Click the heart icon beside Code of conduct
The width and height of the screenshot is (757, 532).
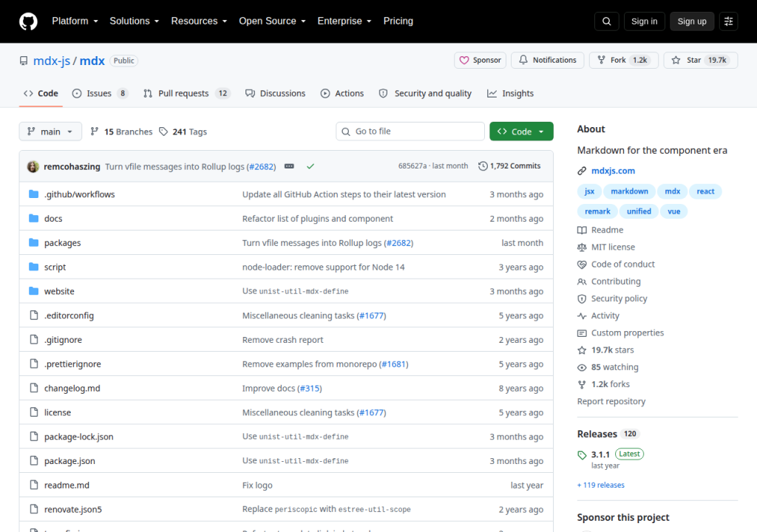pos(582,265)
